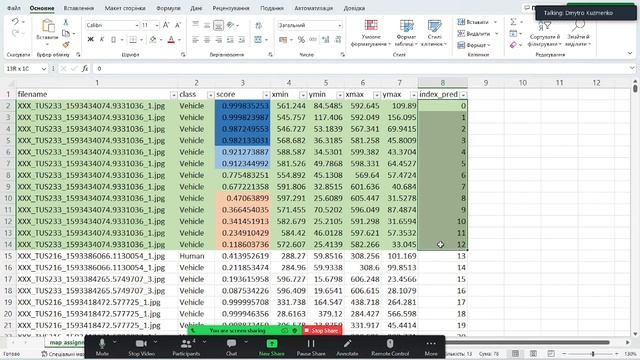Click cell with score 0.413952619
The width and height of the screenshot is (640, 360).
242,256
